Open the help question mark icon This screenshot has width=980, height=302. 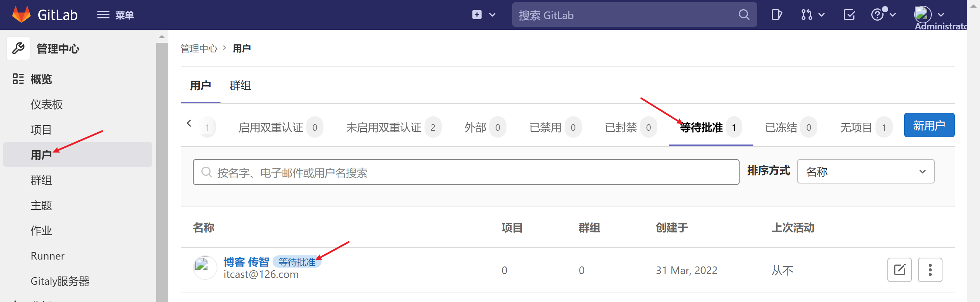tap(877, 15)
